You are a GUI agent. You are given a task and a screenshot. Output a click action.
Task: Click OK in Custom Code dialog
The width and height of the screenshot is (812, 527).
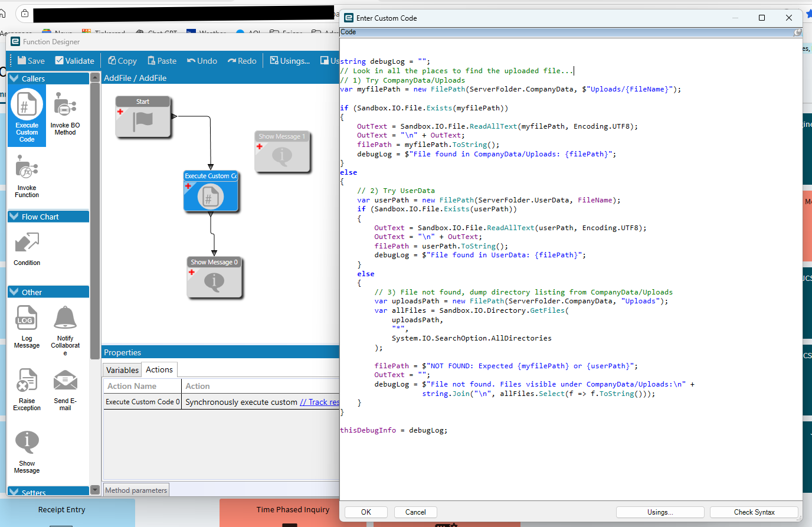tap(366, 512)
